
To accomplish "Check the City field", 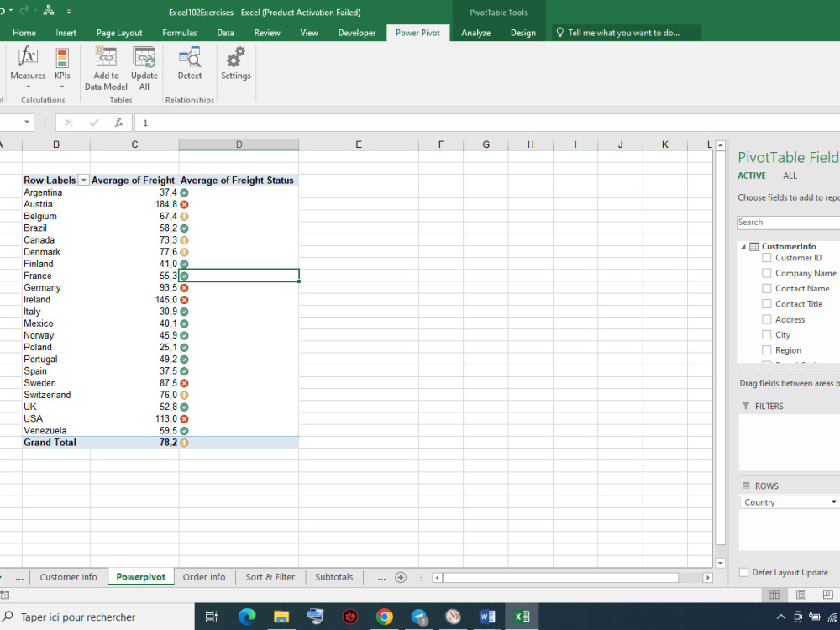I will [x=767, y=335].
